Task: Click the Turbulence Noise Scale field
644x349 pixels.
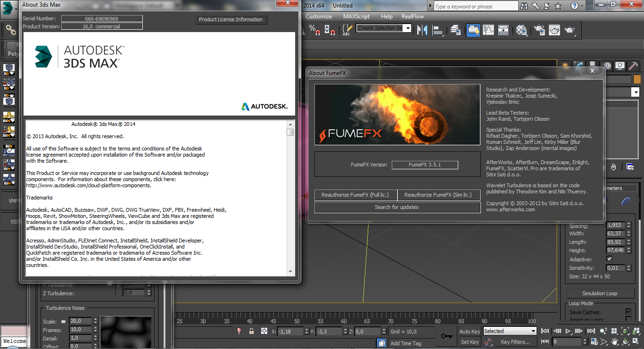Action: pyautogui.click(x=80, y=321)
